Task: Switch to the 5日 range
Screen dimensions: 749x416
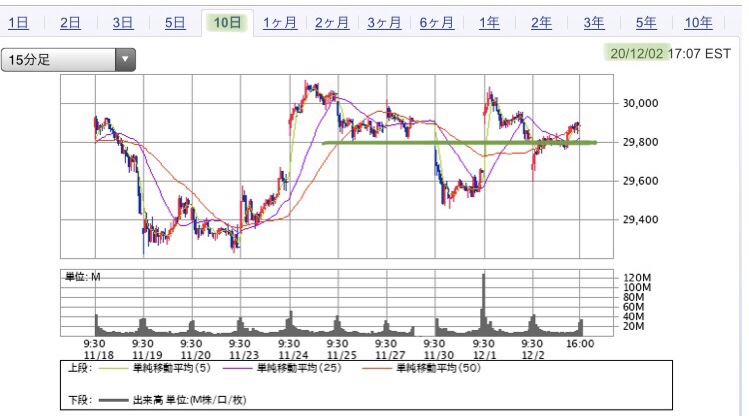Action: tap(175, 22)
